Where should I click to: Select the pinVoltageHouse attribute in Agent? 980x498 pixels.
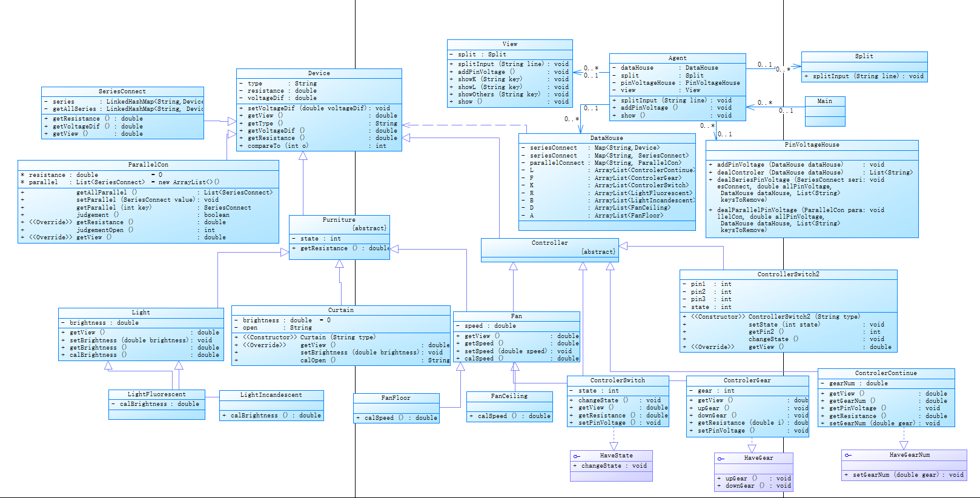pyautogui.click(x=676, y=83)
